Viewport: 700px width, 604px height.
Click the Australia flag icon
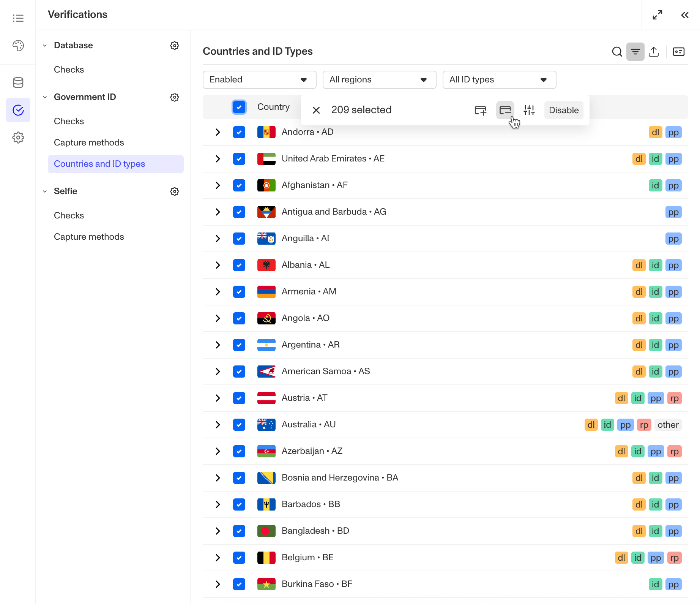click(266, 425)
